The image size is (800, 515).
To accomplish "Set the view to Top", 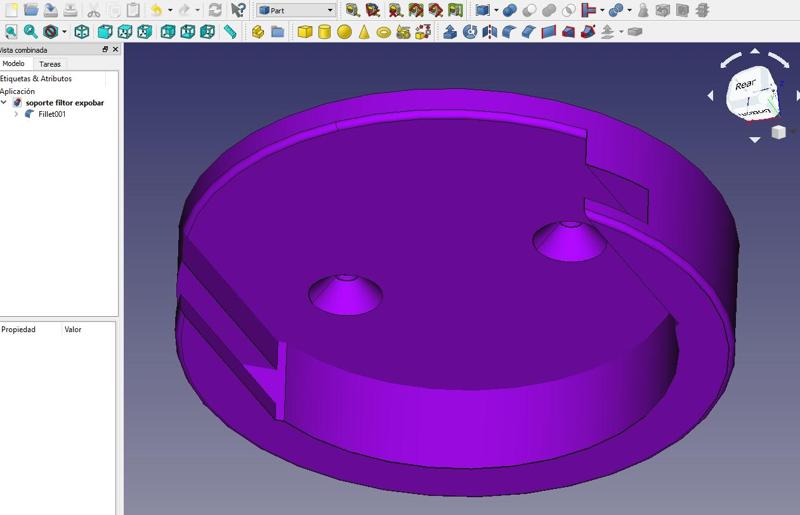I will tap(124, 32).
